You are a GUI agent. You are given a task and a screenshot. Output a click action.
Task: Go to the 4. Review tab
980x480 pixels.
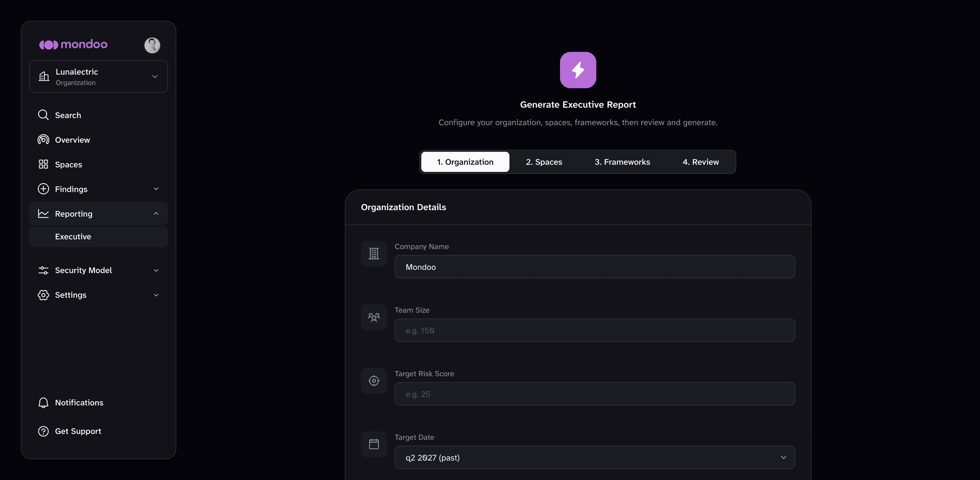point(700,162)
